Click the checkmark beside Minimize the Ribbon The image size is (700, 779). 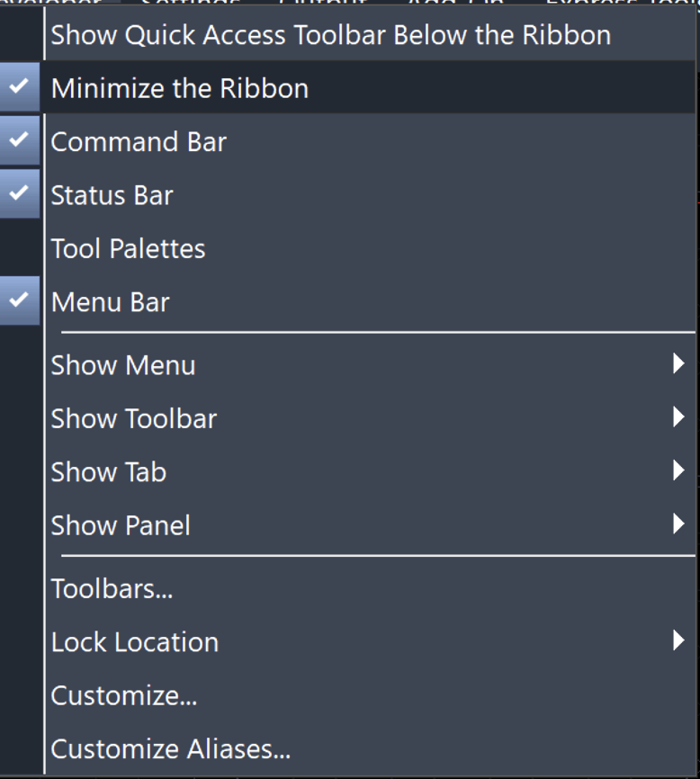19,87
